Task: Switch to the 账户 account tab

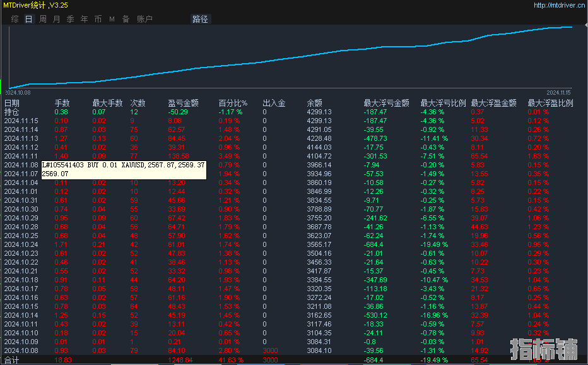Action: click(144, 19)
